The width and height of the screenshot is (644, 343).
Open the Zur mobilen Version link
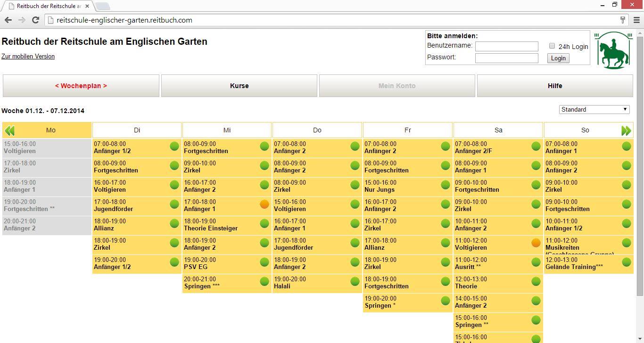28,56
